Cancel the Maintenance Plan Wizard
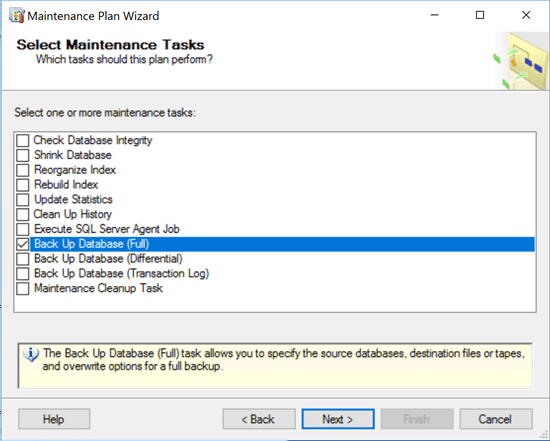The height and width of the screenshot is (441, 550). click(x=496, y=419)
